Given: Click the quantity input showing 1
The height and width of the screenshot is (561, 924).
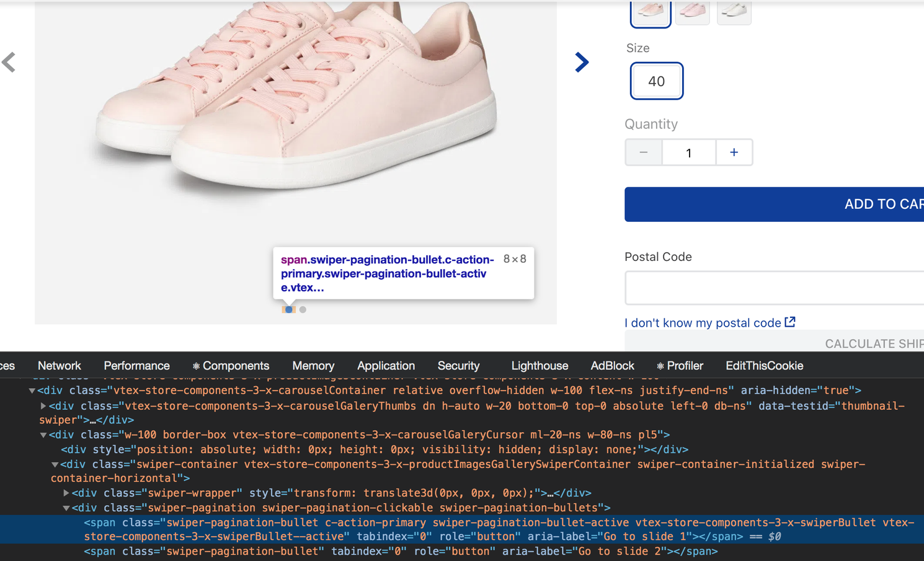Looking at the screenshot, I should pyautogui.click(x=688, y=152).
